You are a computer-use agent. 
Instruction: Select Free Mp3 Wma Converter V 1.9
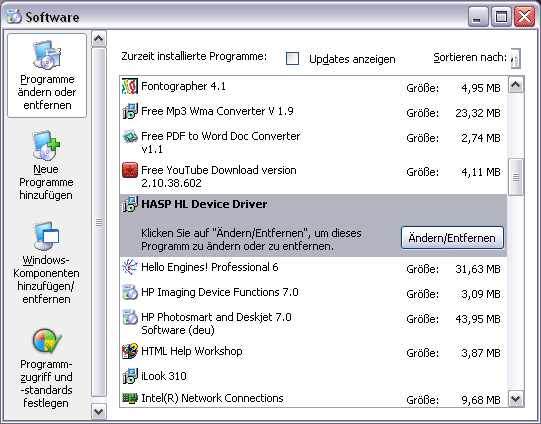coord(217,111)
